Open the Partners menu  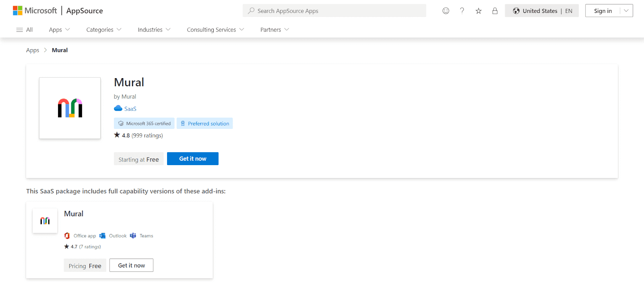[x=275, y=30]
